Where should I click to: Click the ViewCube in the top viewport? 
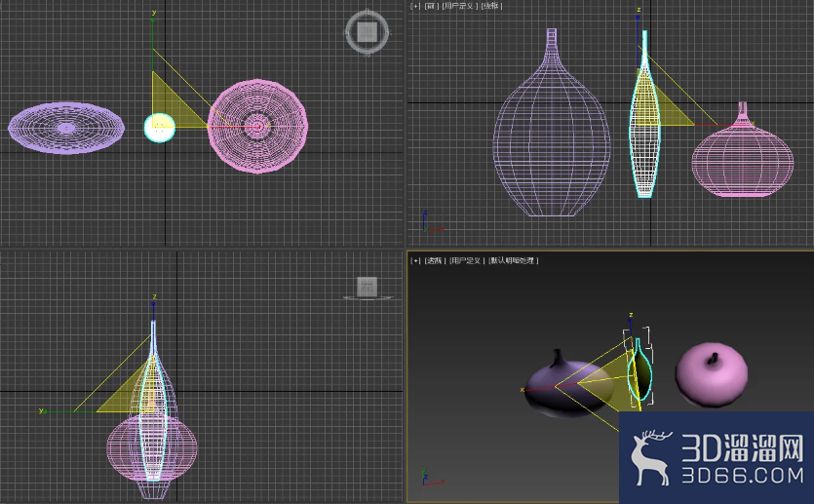click(367, 32)
